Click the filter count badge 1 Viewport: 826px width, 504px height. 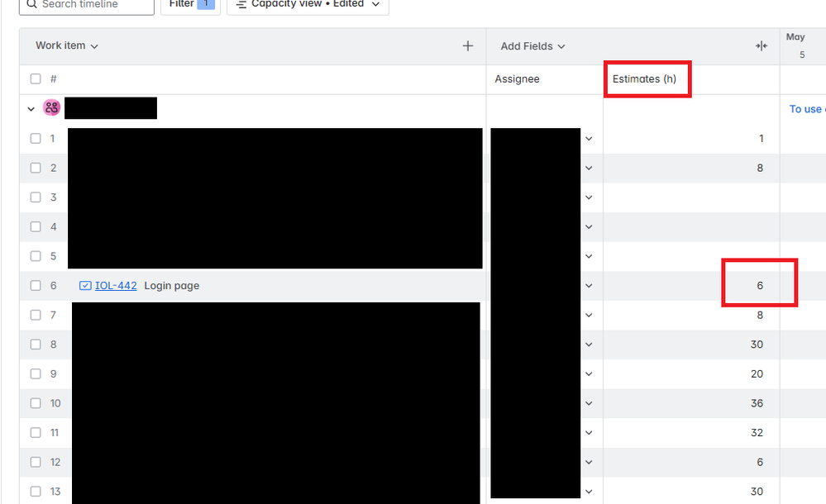click(206, 3)
